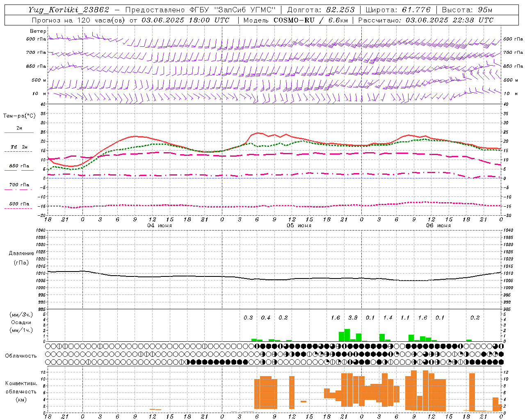Click the 'Модель COSMO-RU / 6.6км' label
Image resolution: width=525 pixels, height=420 pixels.
coord(296,20)
